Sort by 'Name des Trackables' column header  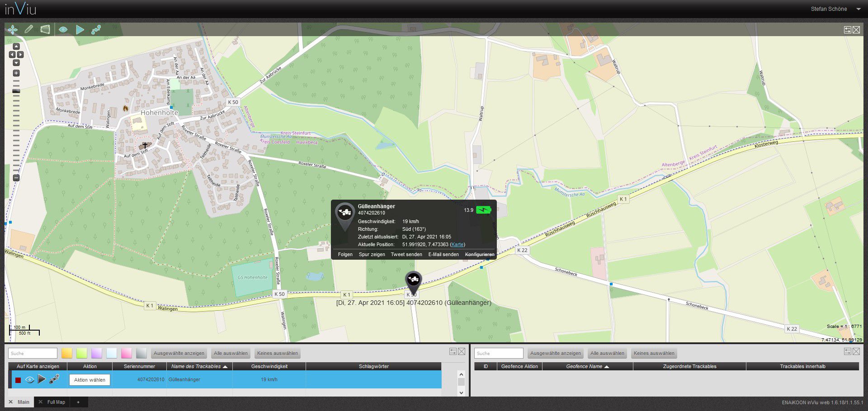coord(197,366)
